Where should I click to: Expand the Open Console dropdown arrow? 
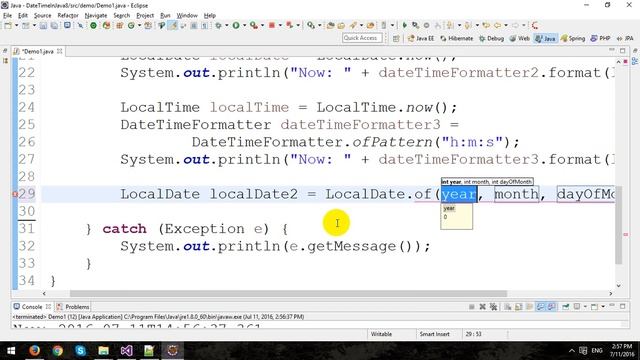click(603, 307)
